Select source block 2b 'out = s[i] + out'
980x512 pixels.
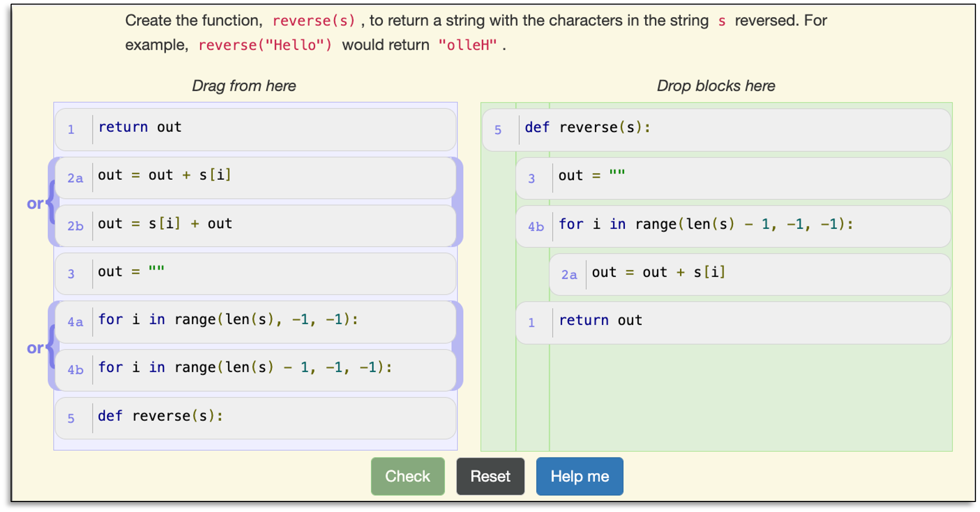(255, 225)
